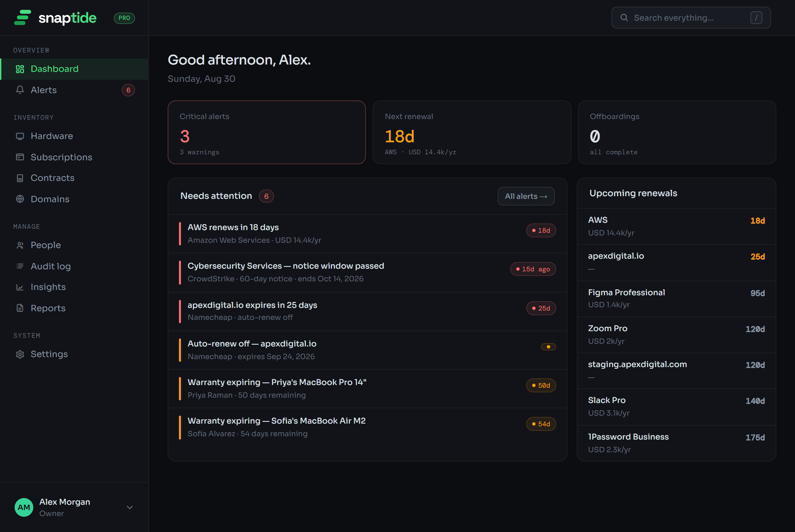Click the snaptide logo icon

[22, 18]
